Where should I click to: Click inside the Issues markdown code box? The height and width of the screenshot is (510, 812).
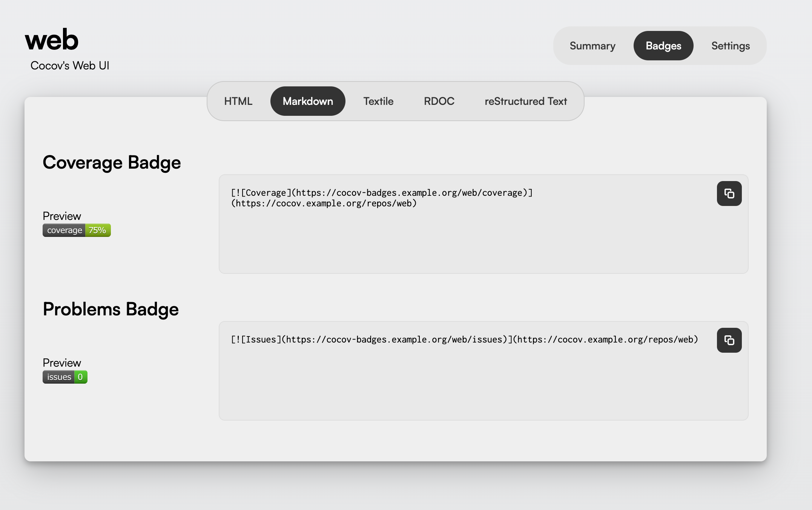click(484, 371)
